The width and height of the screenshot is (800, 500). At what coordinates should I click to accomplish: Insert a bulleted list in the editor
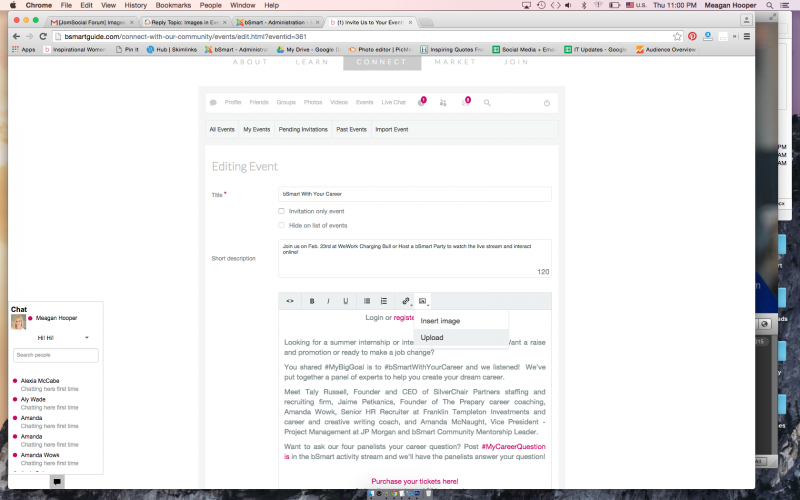tap(367, 301)
